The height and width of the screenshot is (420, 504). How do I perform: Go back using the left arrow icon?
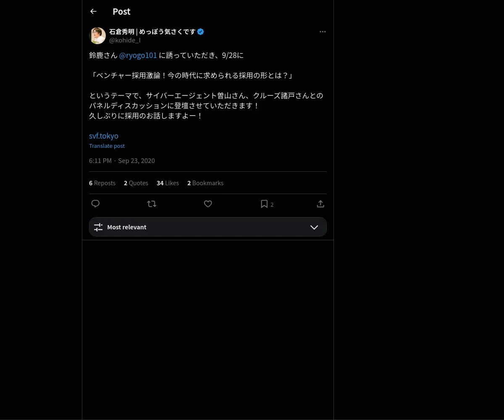tap(93, 11)
